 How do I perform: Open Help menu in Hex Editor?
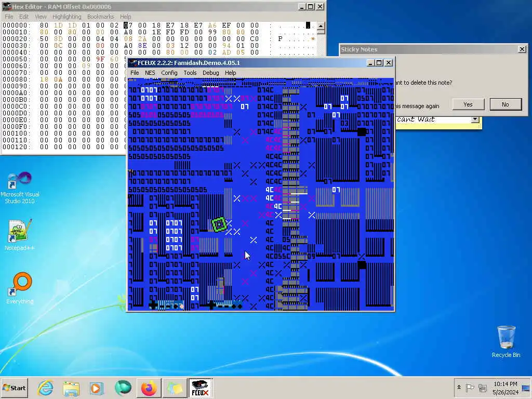[125, 16]
